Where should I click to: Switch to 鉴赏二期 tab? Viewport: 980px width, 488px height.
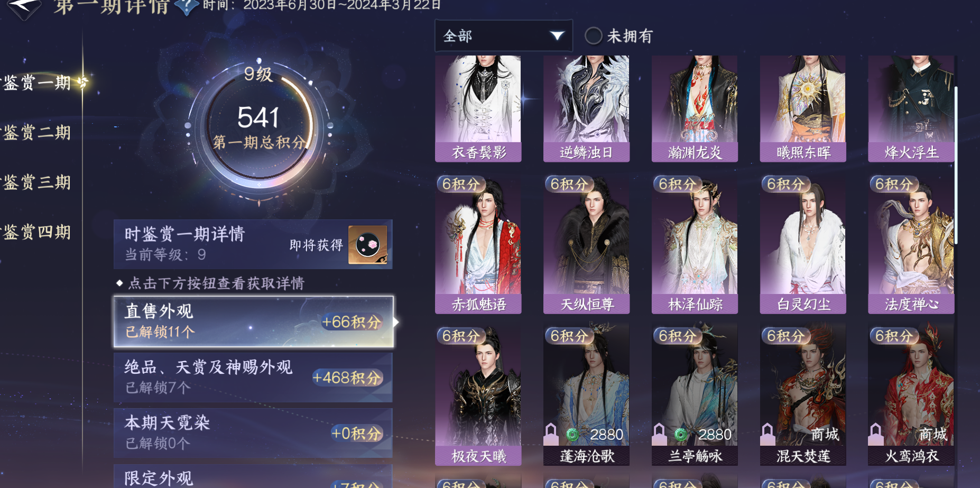point(37,132)
